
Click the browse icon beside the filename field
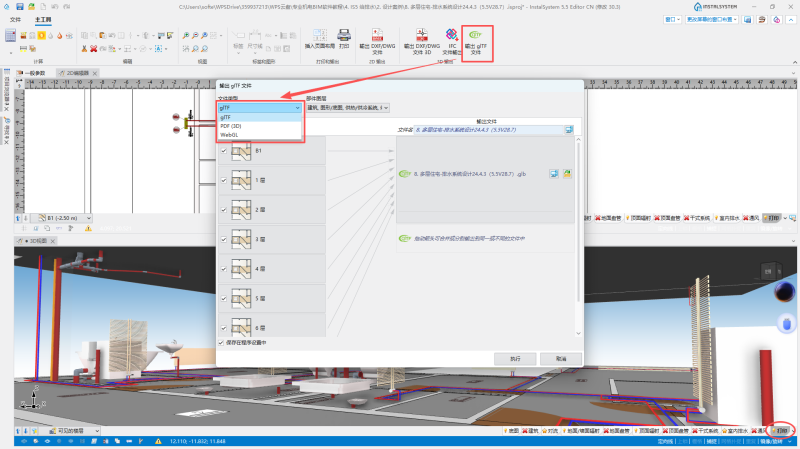568,130
